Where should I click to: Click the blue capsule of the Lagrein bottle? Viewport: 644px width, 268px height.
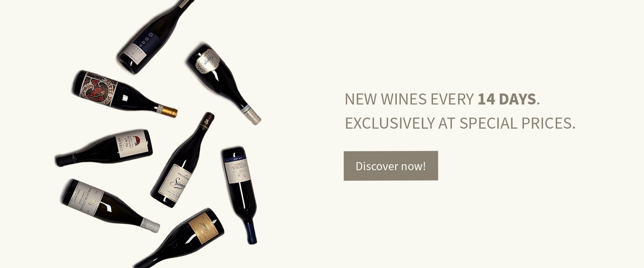click(x=252, y=233)
